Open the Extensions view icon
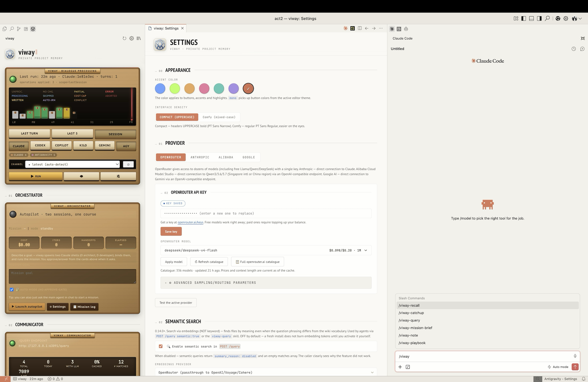The height and width of the screenshot is (382, 588). pos(26,29)
